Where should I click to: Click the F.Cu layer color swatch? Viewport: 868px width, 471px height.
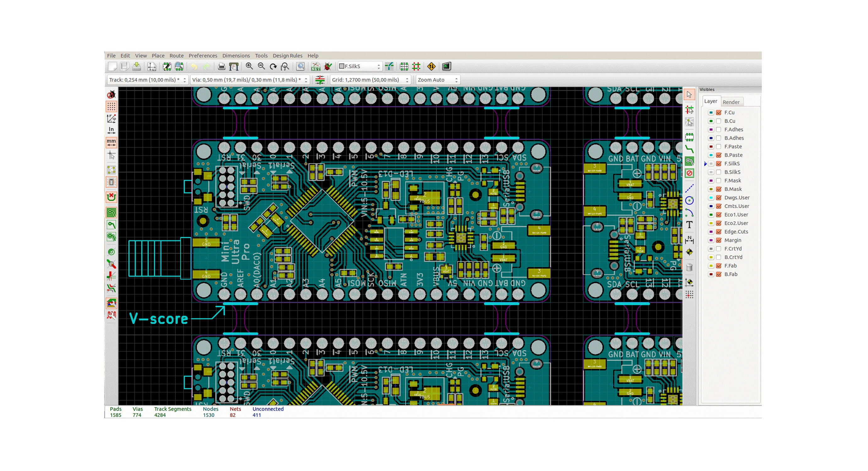coord(711,112)
